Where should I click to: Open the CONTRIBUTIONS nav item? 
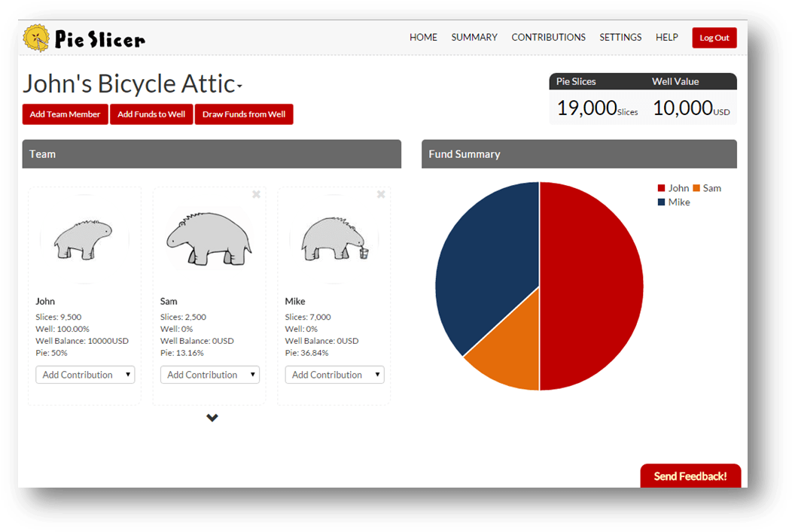pyautogui.click(x=549, y=38)
